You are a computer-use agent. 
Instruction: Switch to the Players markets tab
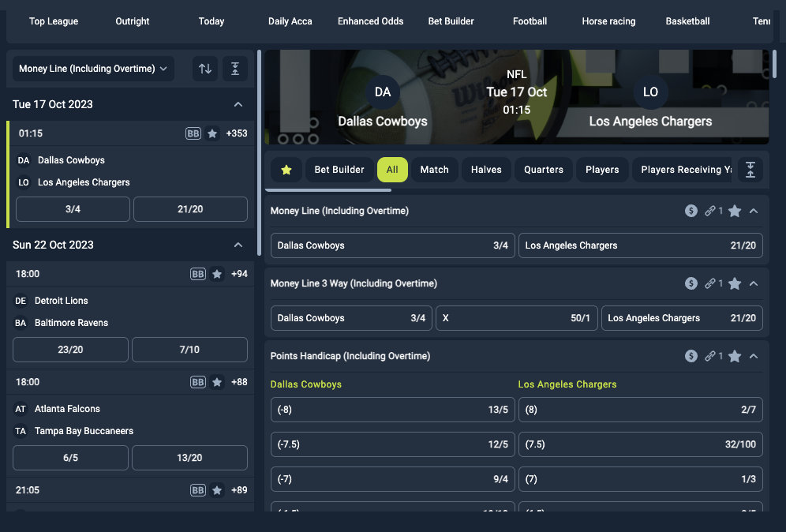pyautogui.click(x=602, y=170)
